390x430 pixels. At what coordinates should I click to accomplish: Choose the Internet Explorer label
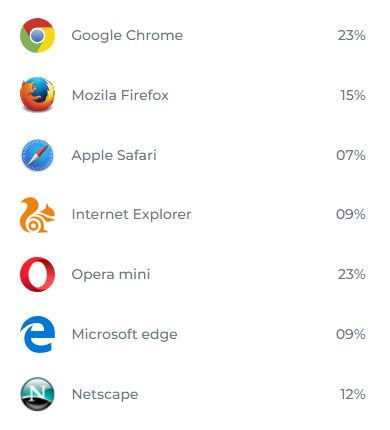click(131, 215)
